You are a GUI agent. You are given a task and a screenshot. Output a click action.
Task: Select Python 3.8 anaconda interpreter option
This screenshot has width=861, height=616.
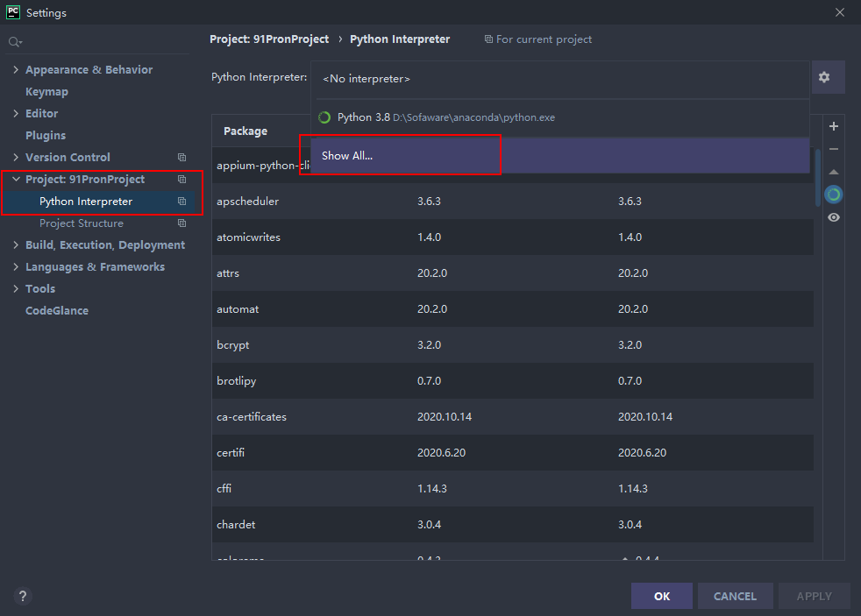(x=560, y=117)
